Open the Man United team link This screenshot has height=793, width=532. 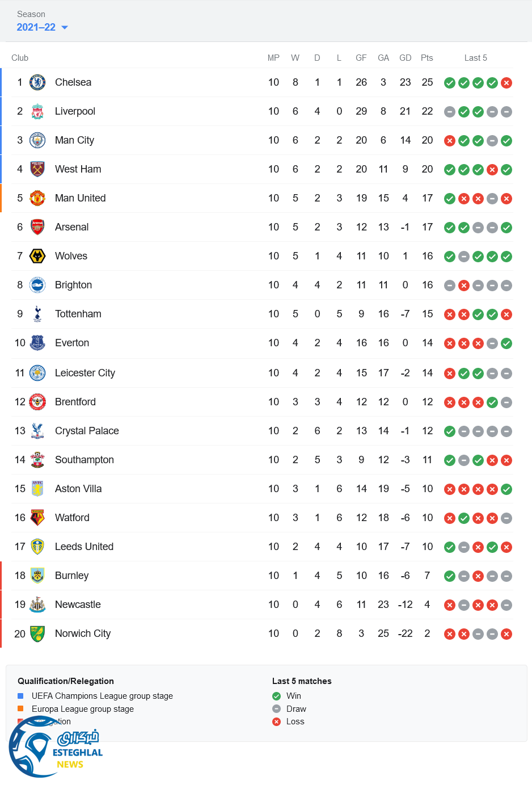click(x=80, y=198)
